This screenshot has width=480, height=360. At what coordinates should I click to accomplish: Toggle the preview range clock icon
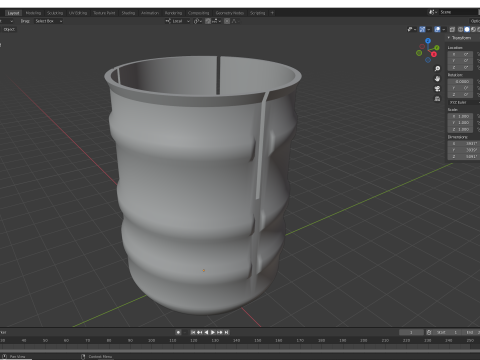coord(429,332)
